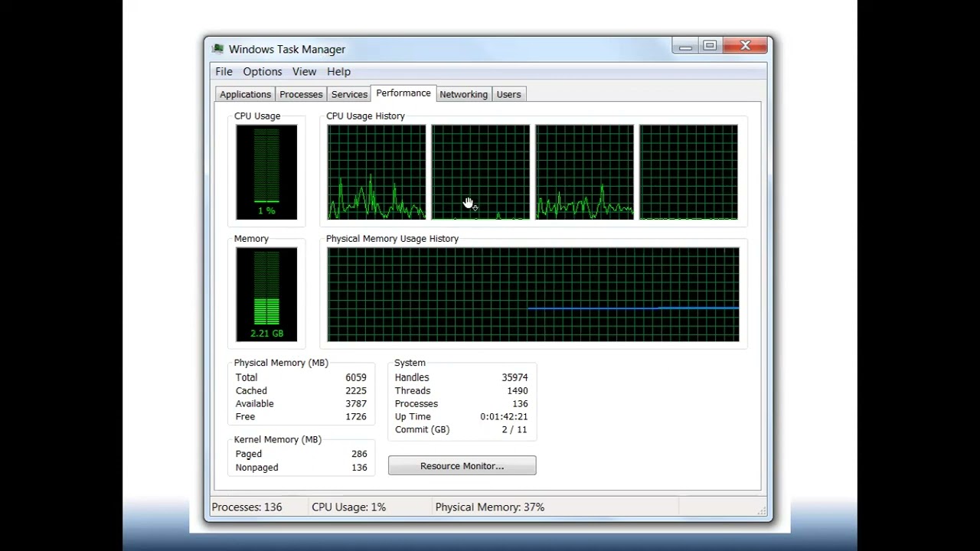The width and height of the screenshot is (980, 551).
Task: Minimize the Task Manager window
Action: pyautogui.click(x=685, y=46)
